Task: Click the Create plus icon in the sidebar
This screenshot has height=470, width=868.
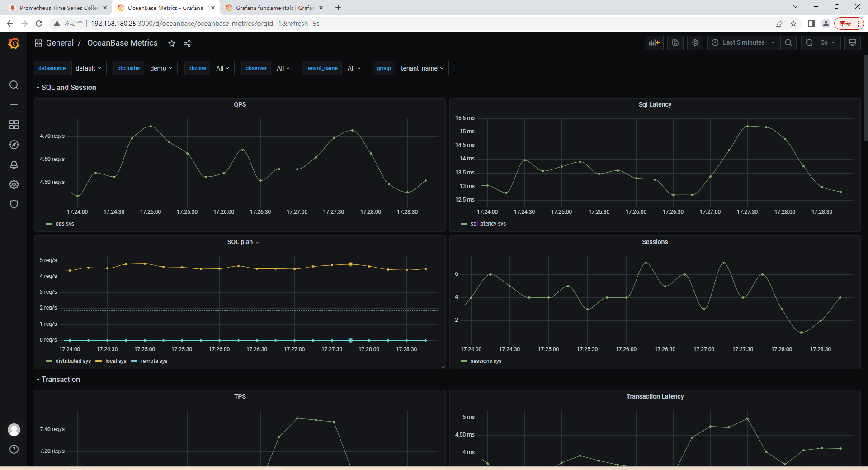Action: click(x=14, y=105)
